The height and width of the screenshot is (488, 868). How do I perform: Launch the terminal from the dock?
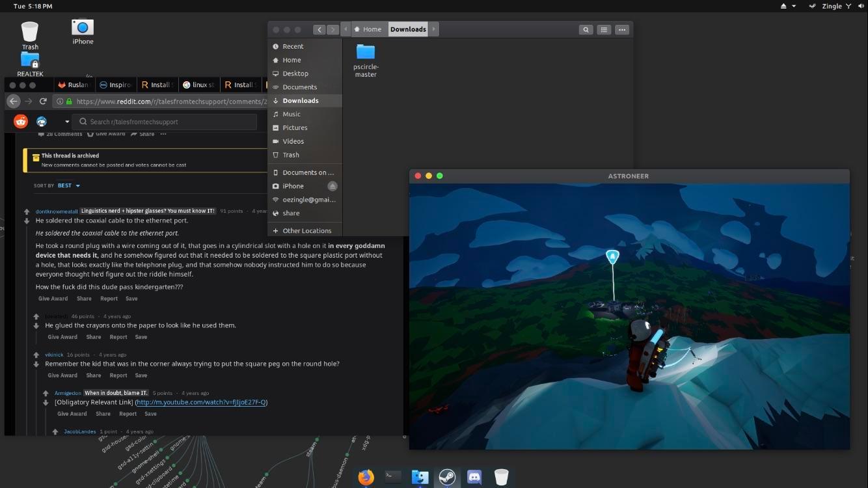[x=392, y=477]
